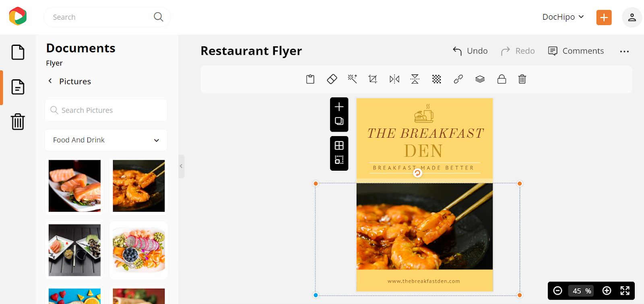The image size is (644, 304).
Task: Collapse the left panel with arrow handle
Action: click(x=181, y=166)
